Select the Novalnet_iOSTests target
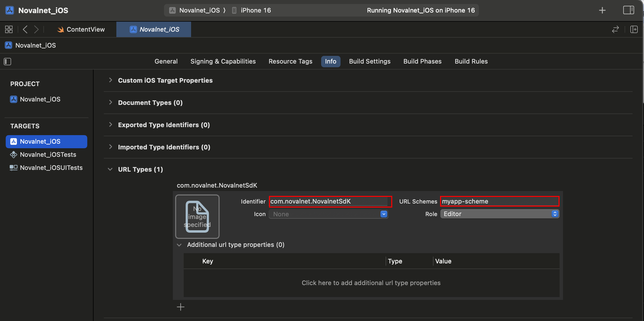Viewport: 644px width, 321px height. click(x=48, y=155)
